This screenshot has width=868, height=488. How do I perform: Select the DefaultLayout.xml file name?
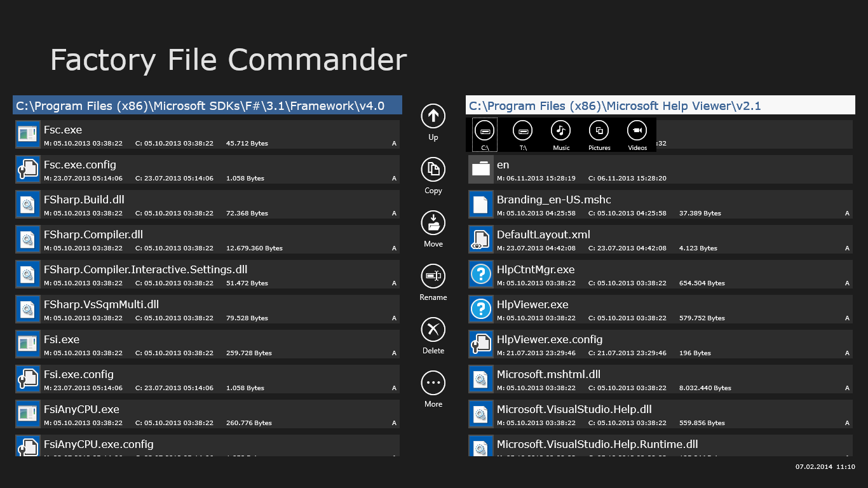click(543, 234)
